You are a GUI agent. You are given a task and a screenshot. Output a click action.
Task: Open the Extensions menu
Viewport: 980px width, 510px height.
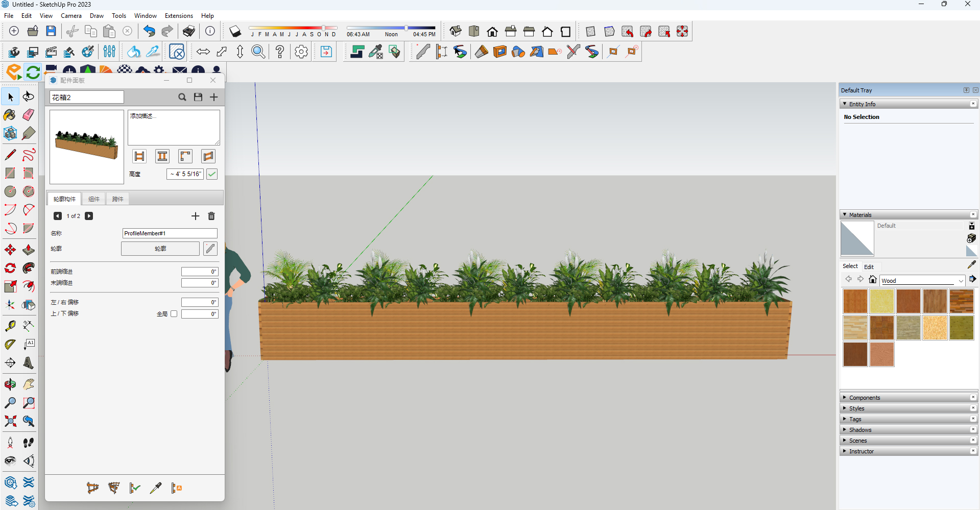179,16
